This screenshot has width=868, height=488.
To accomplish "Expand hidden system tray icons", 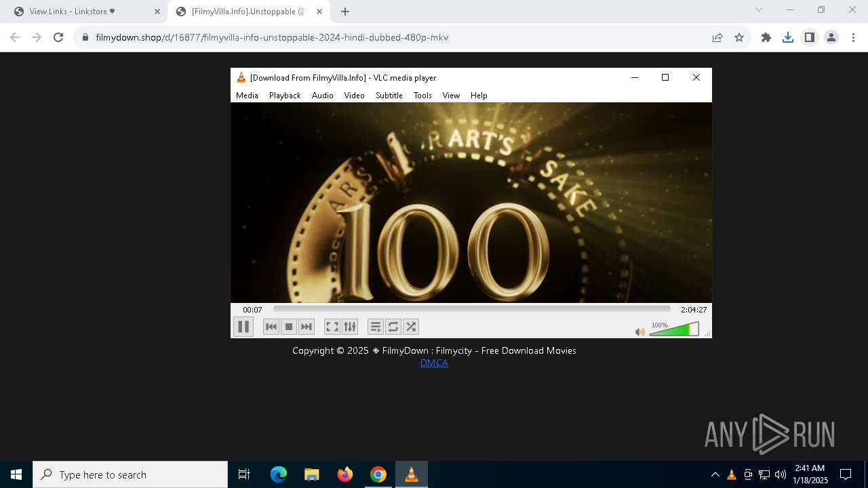I will tap(715, 474).
